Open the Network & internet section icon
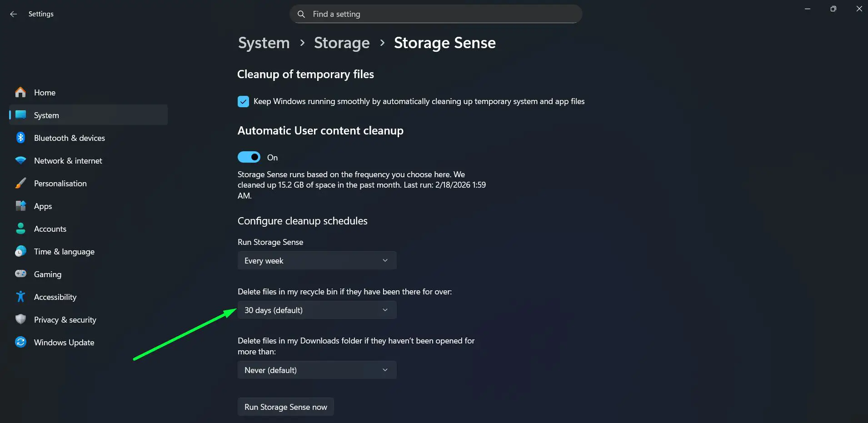 pos(20,160)
